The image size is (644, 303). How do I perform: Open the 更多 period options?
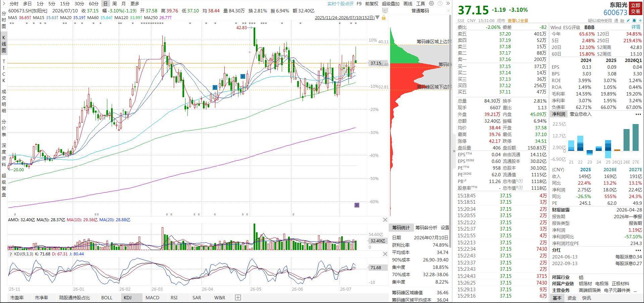[x=135, y=4]
